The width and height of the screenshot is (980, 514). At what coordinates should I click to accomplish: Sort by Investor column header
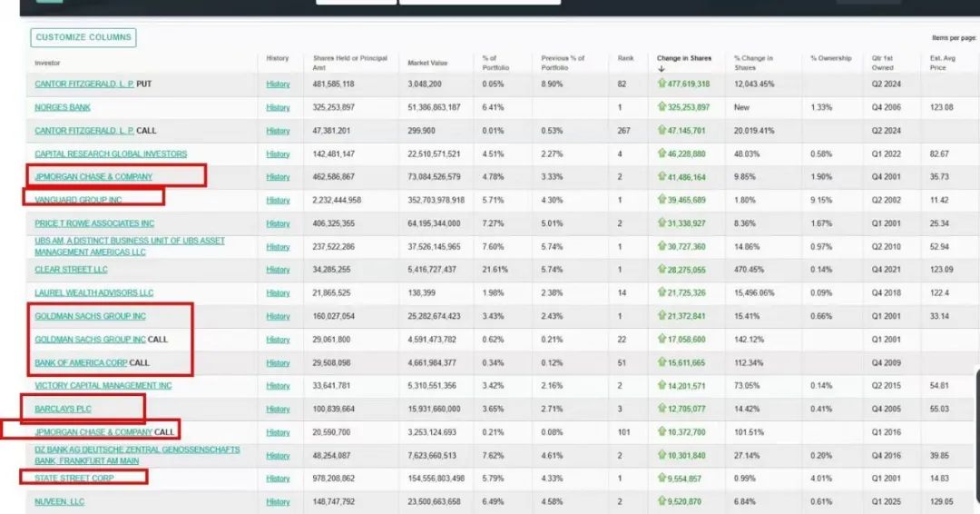pos(47,63)
